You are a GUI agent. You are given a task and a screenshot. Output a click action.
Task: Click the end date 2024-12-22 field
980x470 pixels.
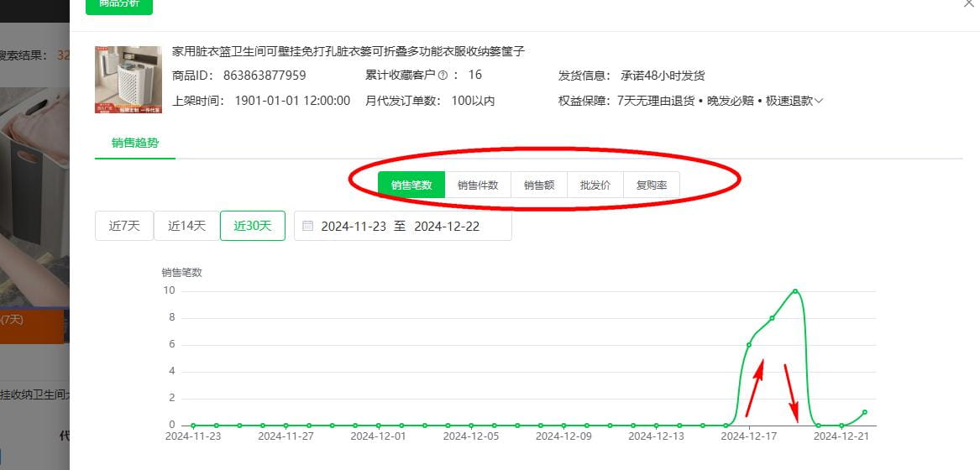[x=447, y=226]
